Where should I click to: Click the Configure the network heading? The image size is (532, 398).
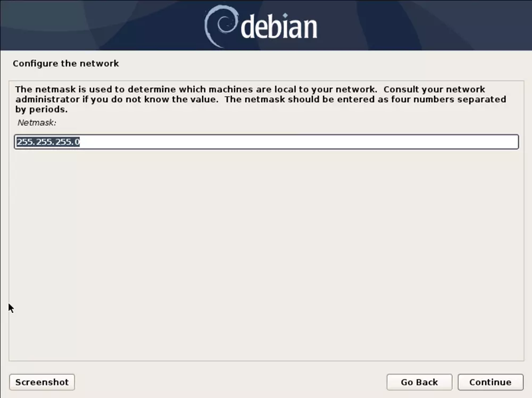(x=66, y=63)
